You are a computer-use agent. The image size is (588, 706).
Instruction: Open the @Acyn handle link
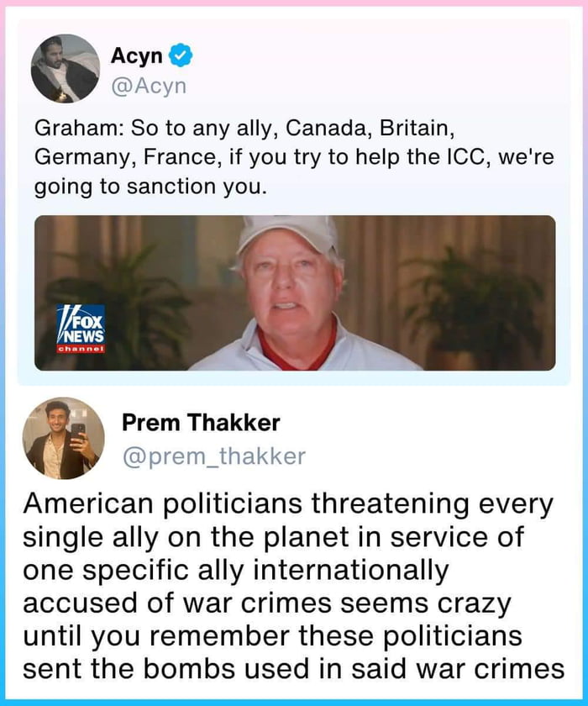pos(148,86)
